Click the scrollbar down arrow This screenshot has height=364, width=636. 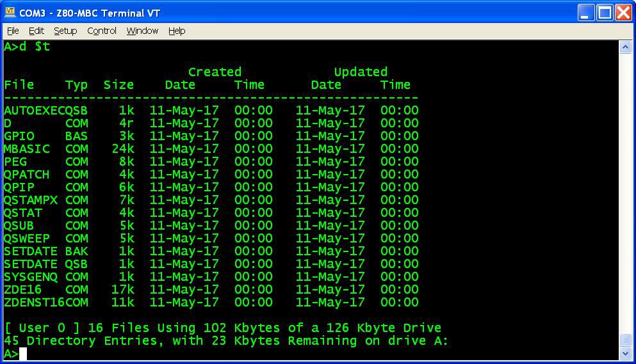(626, 353)
